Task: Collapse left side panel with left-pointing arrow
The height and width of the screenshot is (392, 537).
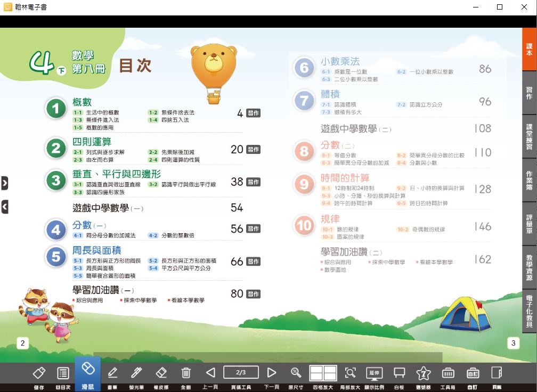Action: [4, 207]
